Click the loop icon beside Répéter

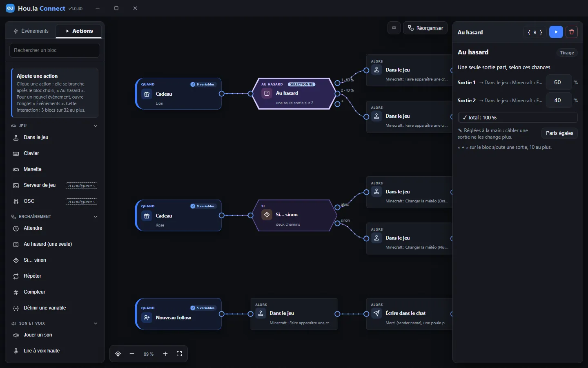pyautogui.click(x=16, y=276)
